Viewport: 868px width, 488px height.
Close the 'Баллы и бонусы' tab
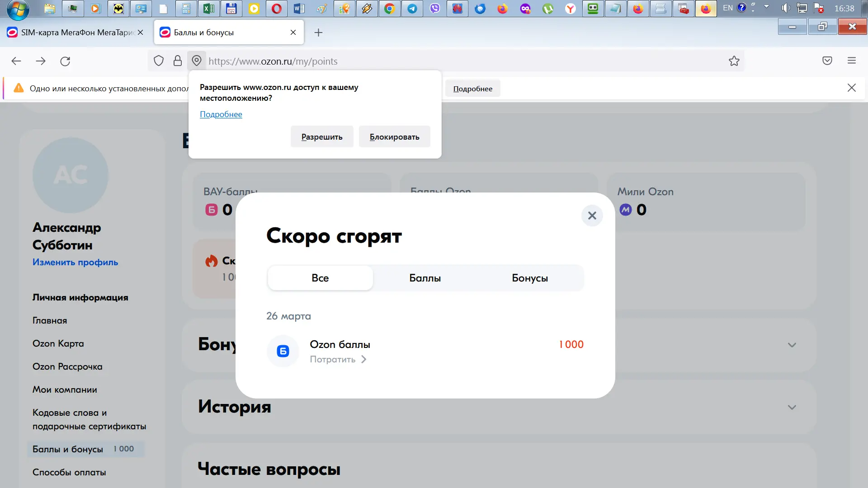pos(293,33)
